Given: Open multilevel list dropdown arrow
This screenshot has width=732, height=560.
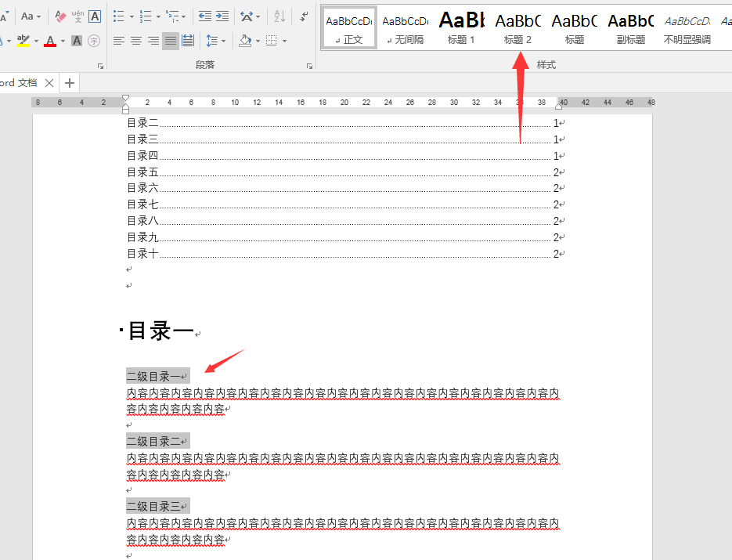Looking at the screenshot, I should click(183, 16).
